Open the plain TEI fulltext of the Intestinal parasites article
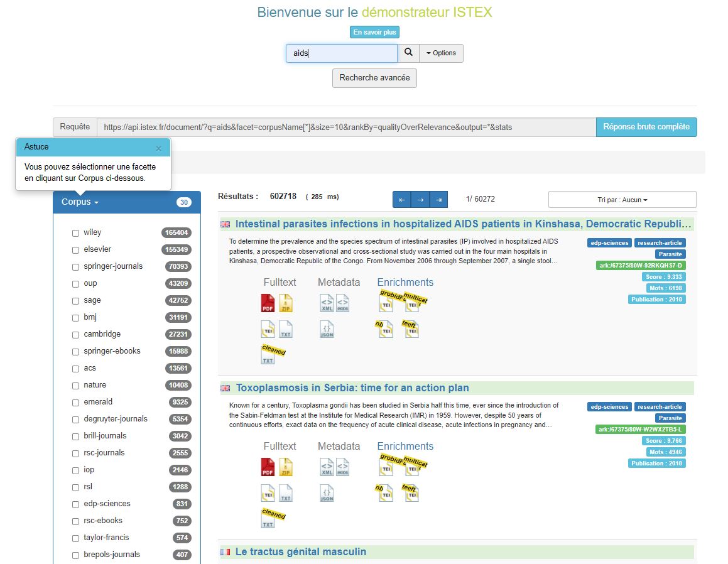Image resolution: width=728 pixels, height=564 pixels. pos(268,329)
